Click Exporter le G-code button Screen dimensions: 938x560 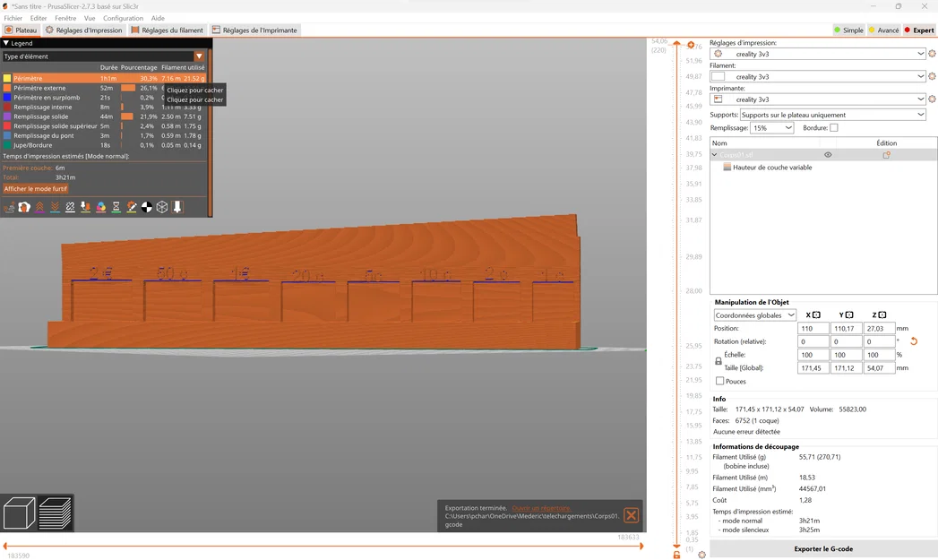coord(823,548)
